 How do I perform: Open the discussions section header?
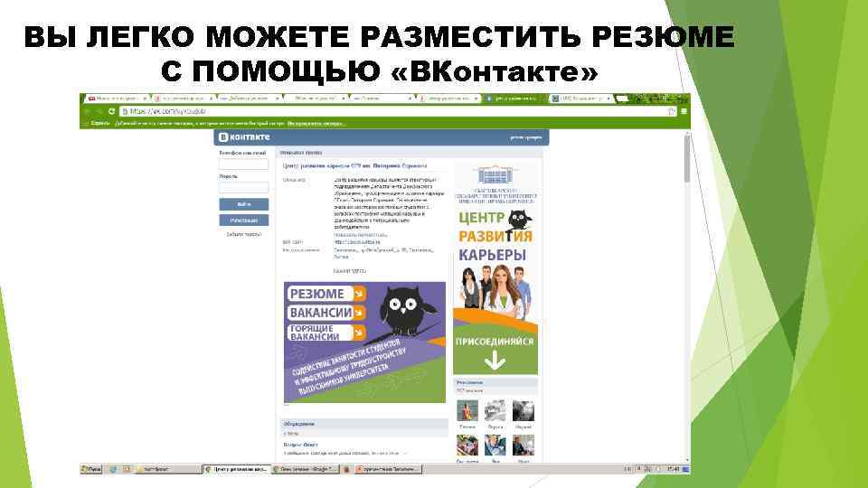point(364,424)
